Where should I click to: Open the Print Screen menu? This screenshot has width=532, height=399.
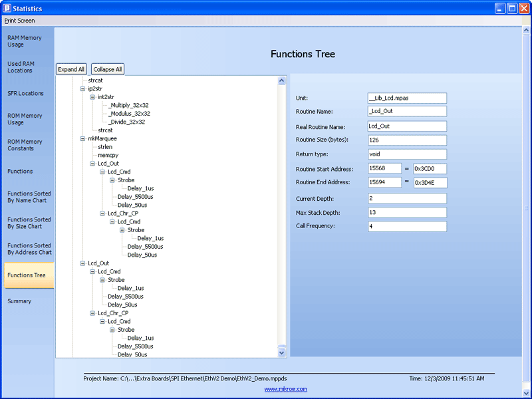pyautogui.click(x=19, y=21)
